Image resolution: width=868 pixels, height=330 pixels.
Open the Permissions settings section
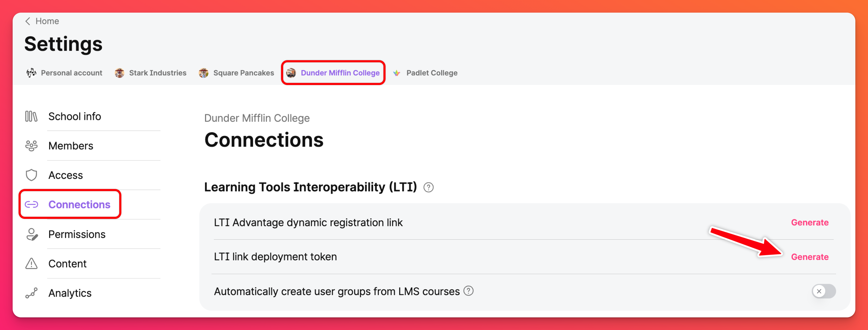coord(77,234)
